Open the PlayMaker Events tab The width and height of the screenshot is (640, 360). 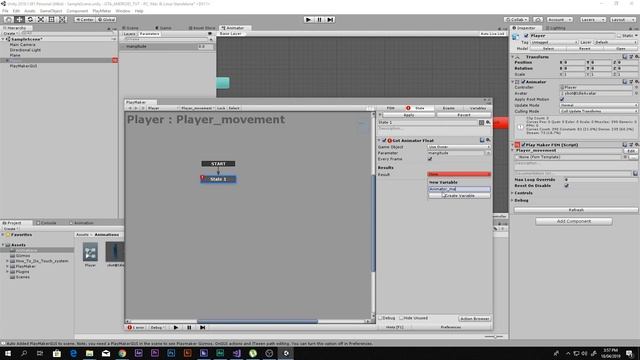(449, 108)
